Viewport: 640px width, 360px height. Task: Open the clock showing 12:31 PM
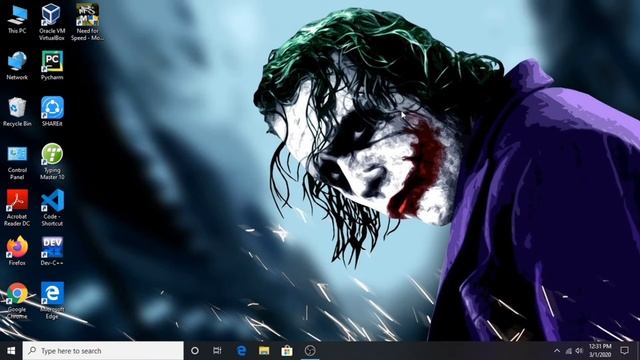(x=600, y=351)
